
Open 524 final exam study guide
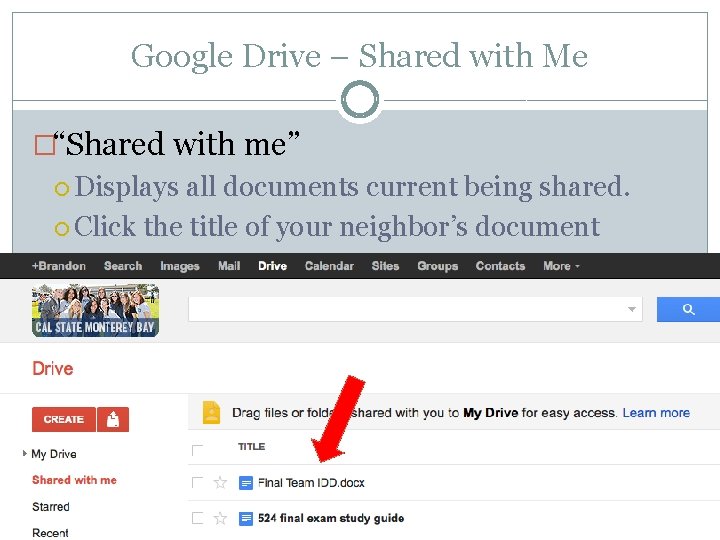(x=331, y=518)
